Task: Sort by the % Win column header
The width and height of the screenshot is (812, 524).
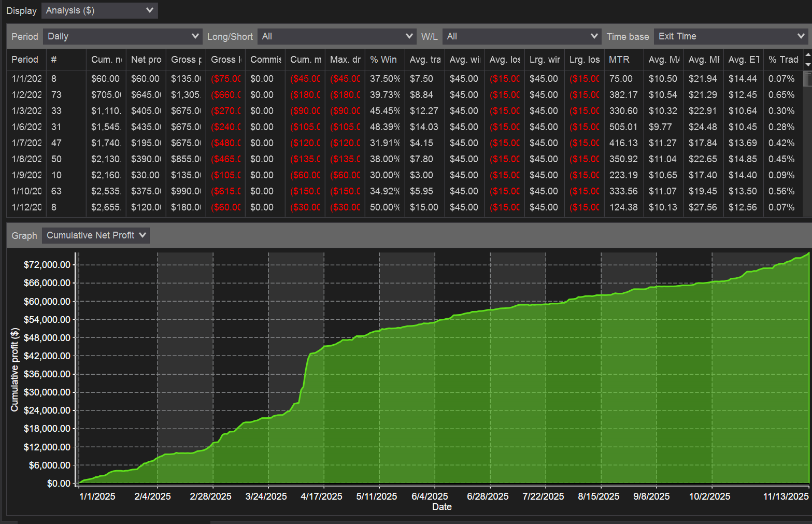Action: point(383,60)
